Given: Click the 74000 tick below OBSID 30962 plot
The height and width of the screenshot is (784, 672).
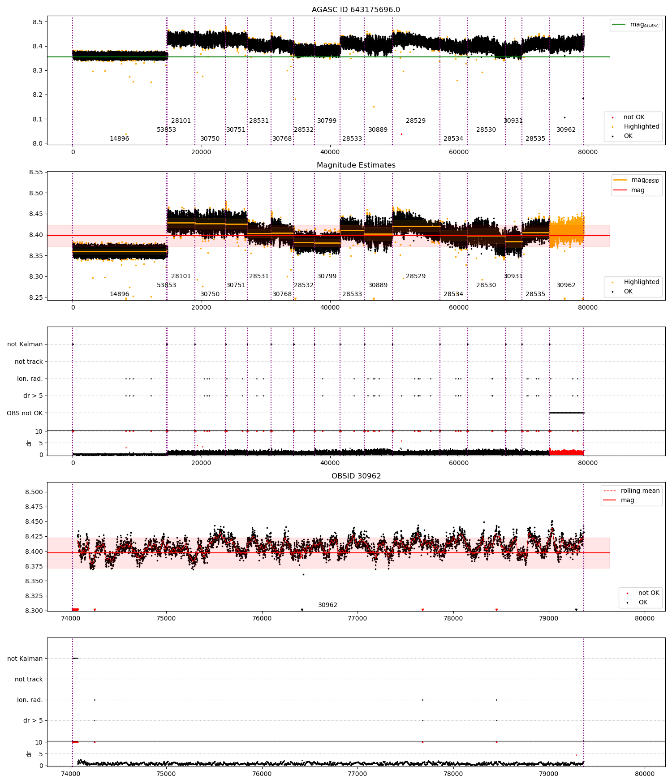Looking at the screenshot, I should pyautogui.click(x=70, y=619).
